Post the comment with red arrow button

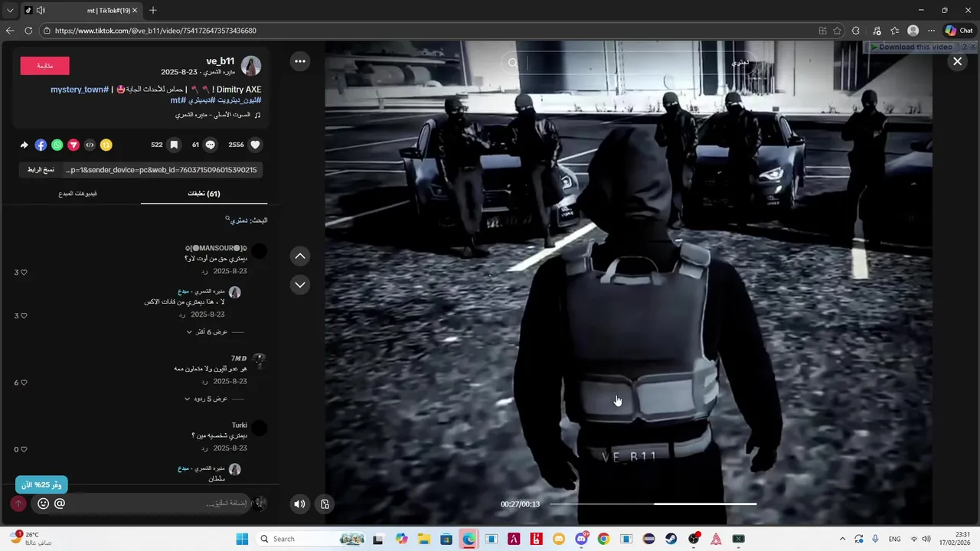pos(18,504)
